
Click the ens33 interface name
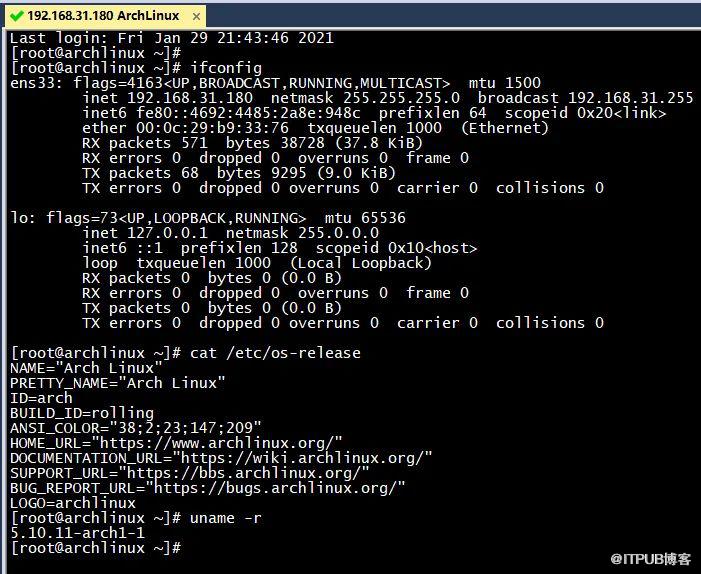[x=35, y=83]
